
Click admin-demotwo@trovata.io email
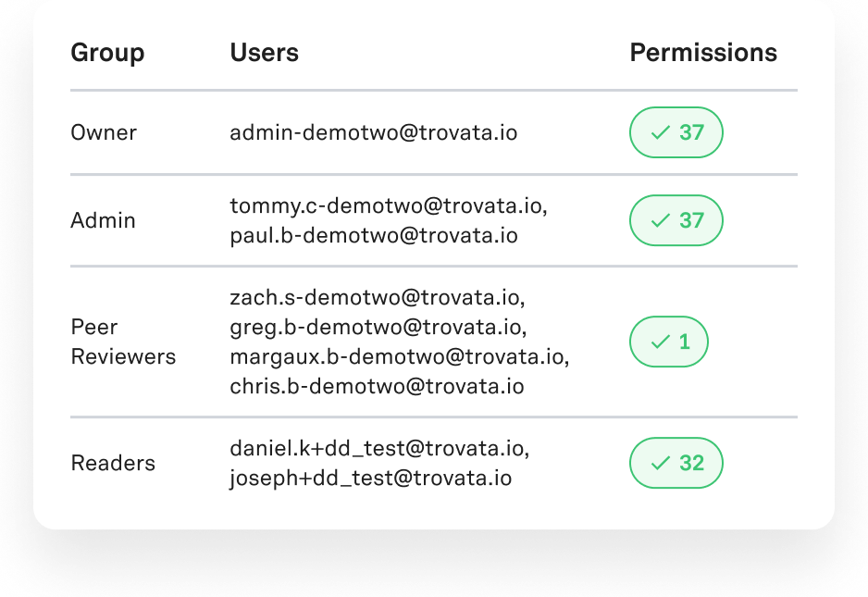point(373,133)
